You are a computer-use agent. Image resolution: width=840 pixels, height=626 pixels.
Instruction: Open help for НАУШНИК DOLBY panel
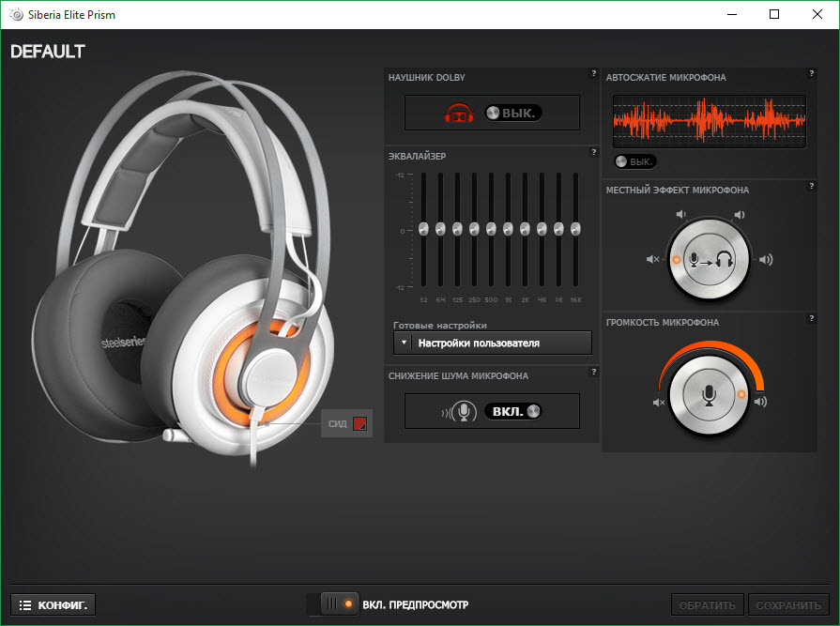593,73
